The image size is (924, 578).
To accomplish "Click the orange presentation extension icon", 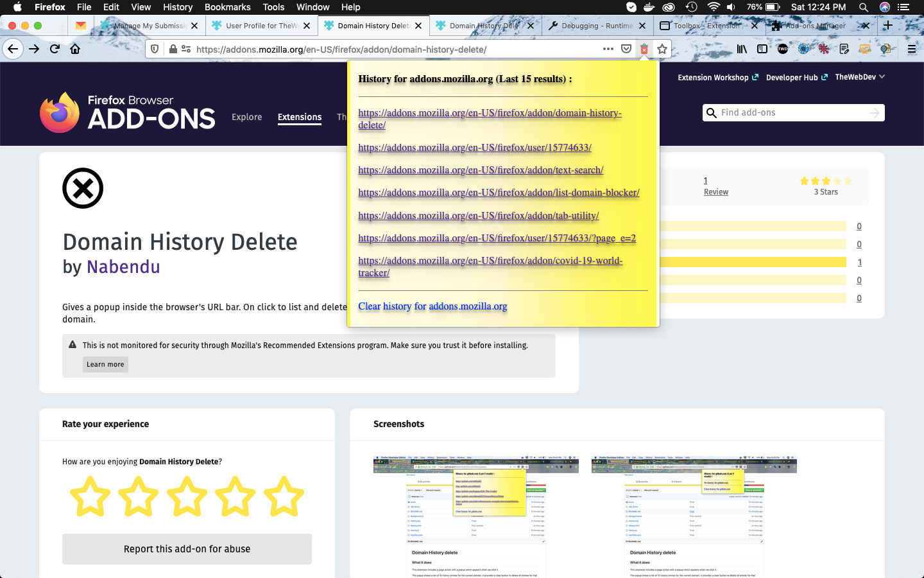I will click(x=865, y=49).
